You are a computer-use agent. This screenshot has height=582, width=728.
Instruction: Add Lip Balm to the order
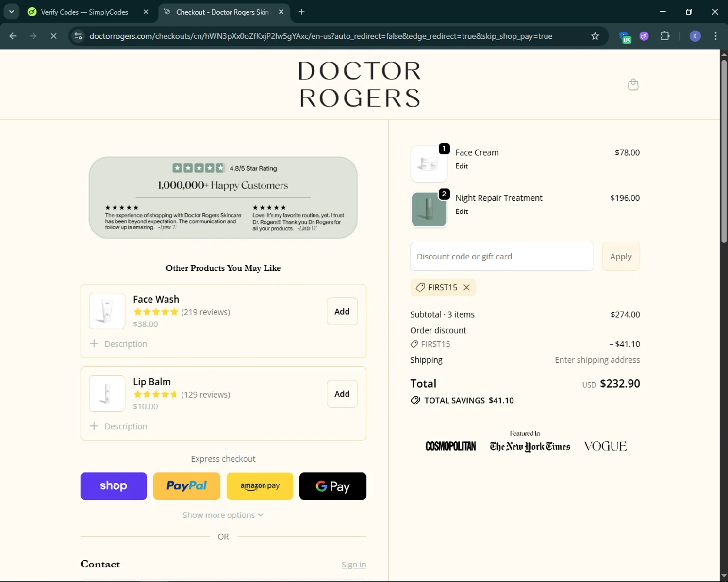[x=342, y=394]
